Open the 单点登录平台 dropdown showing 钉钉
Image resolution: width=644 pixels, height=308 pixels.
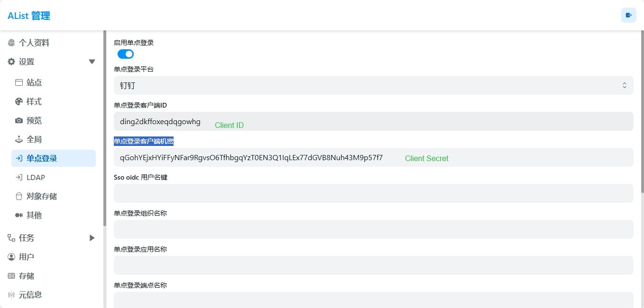pos(373,85)
